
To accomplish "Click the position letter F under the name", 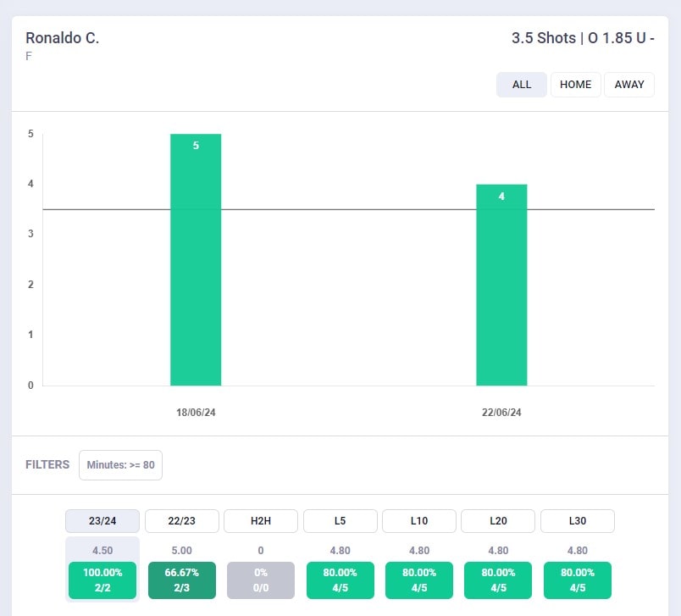I will point(29,56).
